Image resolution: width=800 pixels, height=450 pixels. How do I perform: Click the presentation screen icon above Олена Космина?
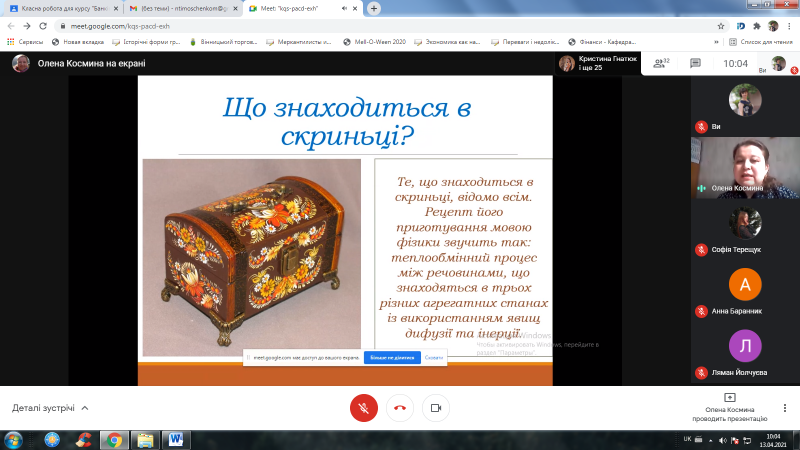tap(730, 397)
